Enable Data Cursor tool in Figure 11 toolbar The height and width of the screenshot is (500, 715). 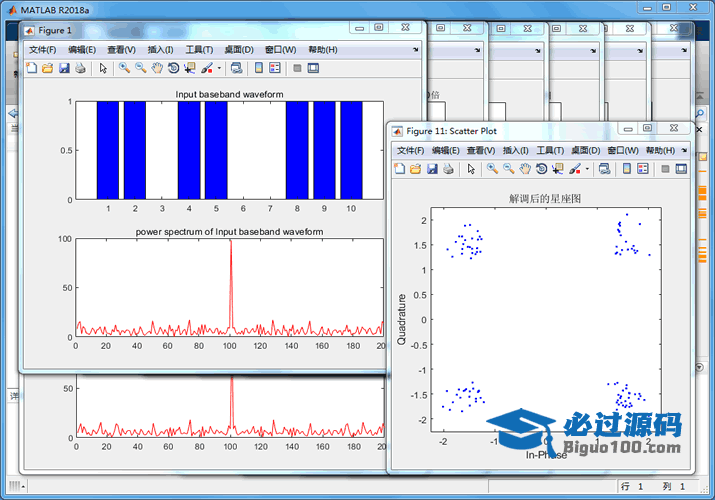tap(558, 169)
